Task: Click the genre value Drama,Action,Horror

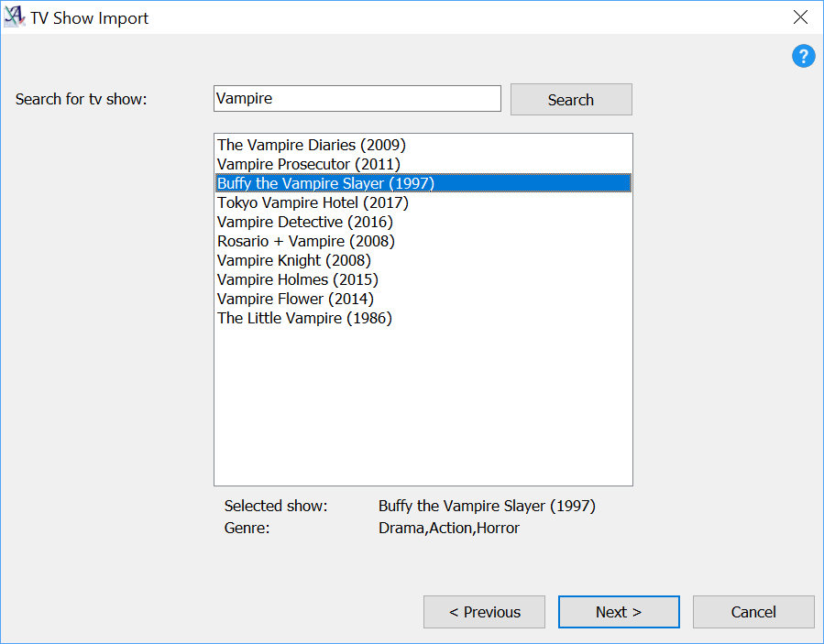Action: point(449,528)
